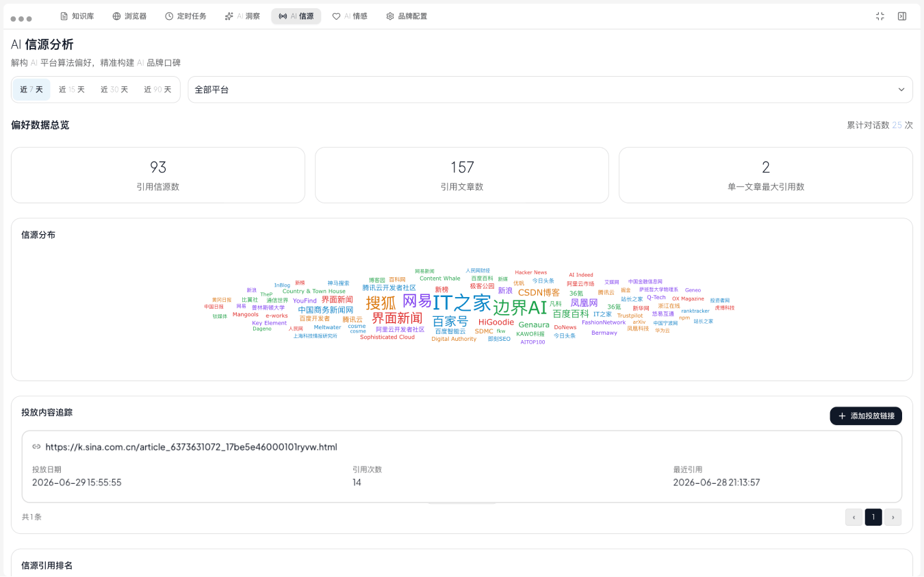This screenshot has height=577, width=924.
Task: Click Bermawy in the word cloud
Action: tap(604, 333)
